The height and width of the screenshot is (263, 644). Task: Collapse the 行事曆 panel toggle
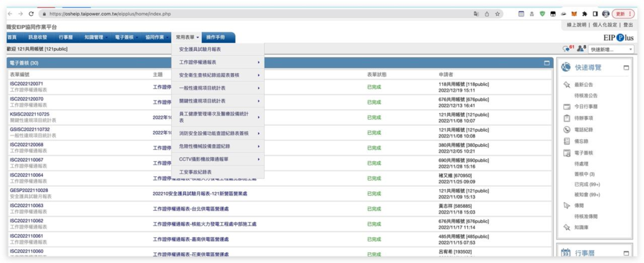[626, 253]
